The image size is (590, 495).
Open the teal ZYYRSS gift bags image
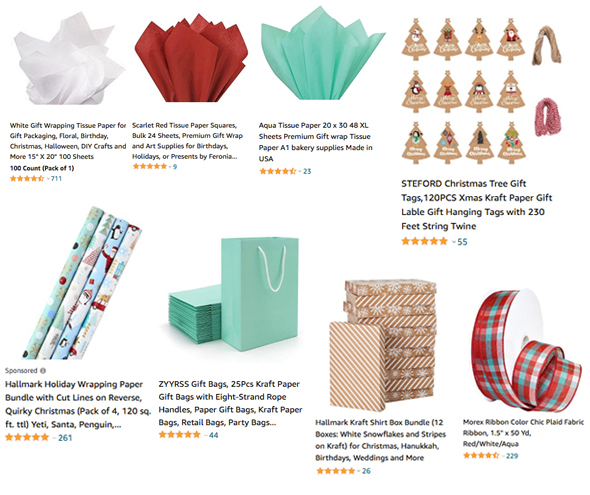(x=233, y=294)
